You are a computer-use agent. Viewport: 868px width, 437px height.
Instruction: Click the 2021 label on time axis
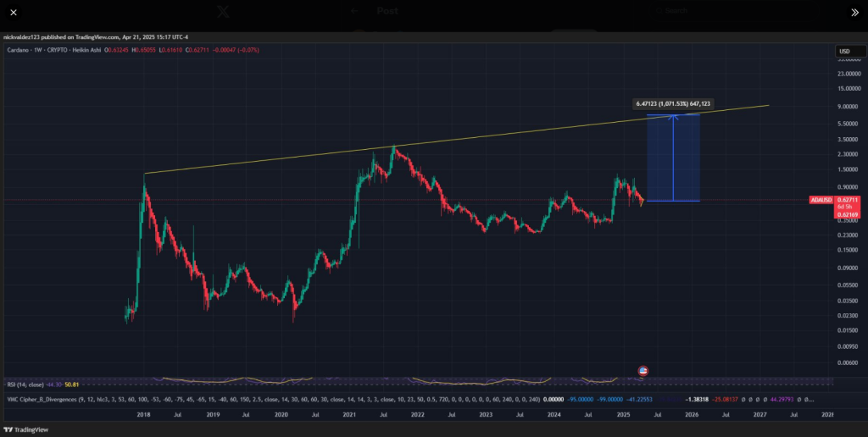[x=348, y=415]
